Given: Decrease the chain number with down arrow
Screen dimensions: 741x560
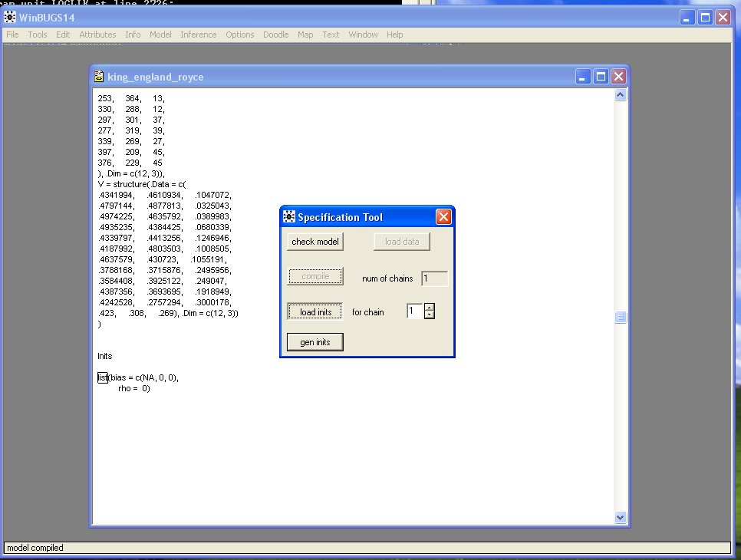Looking at the screenshot, I should [430, 315].
